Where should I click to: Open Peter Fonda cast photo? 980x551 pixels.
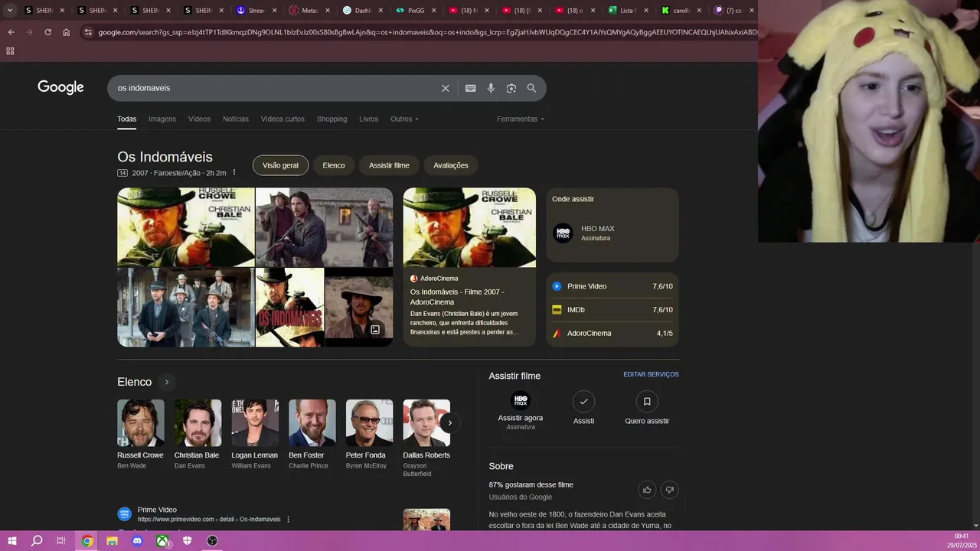[369, 423]
